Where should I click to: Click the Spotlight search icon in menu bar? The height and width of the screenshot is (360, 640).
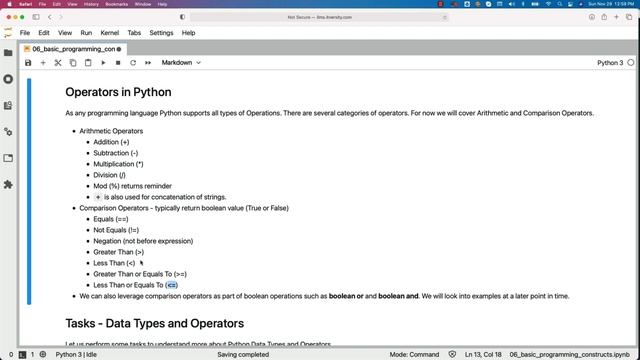click(560, 4)
